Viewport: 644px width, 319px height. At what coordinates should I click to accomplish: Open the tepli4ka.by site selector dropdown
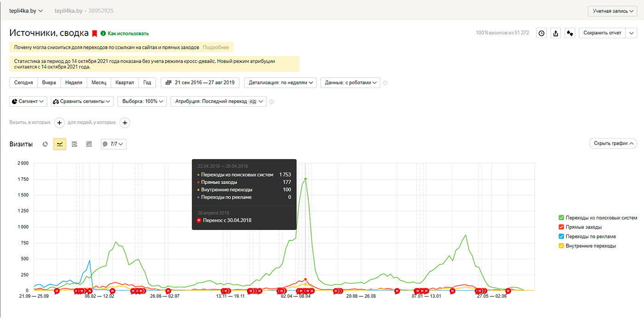26,11
